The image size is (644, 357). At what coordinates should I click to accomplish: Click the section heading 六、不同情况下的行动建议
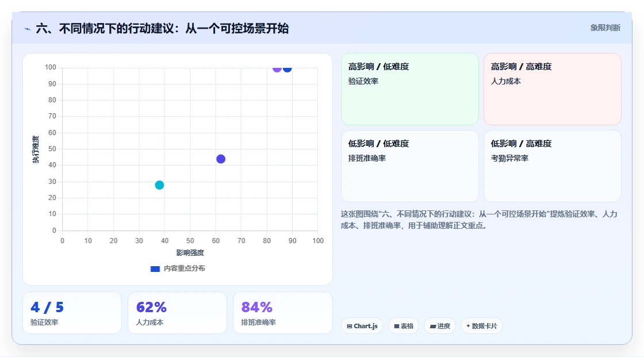point(162,28)
